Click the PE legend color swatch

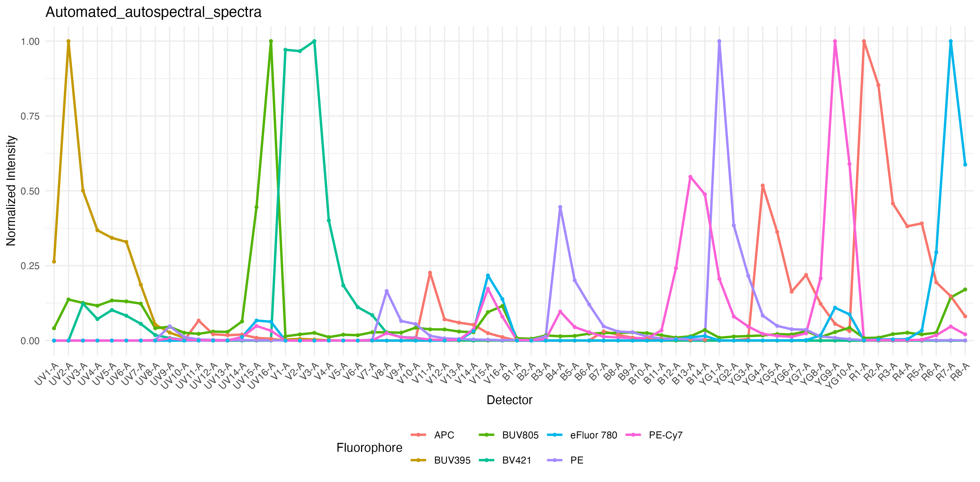click(x=555, y=460)
